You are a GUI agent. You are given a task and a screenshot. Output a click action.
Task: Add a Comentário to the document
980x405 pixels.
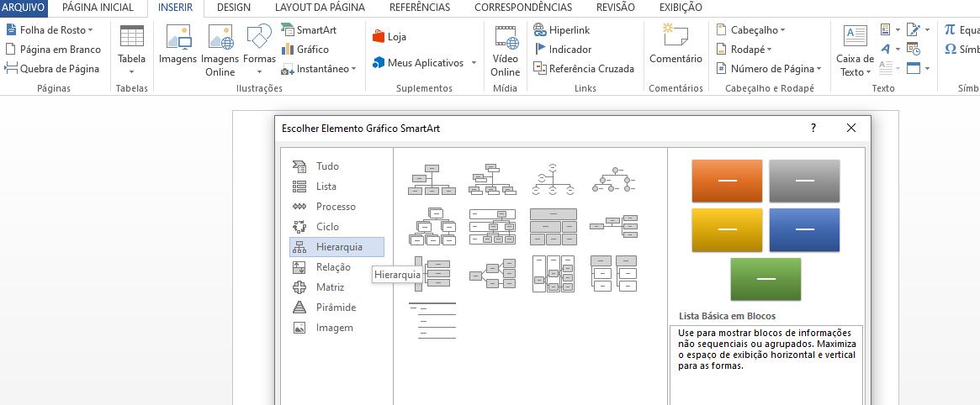tap(675, 46)
